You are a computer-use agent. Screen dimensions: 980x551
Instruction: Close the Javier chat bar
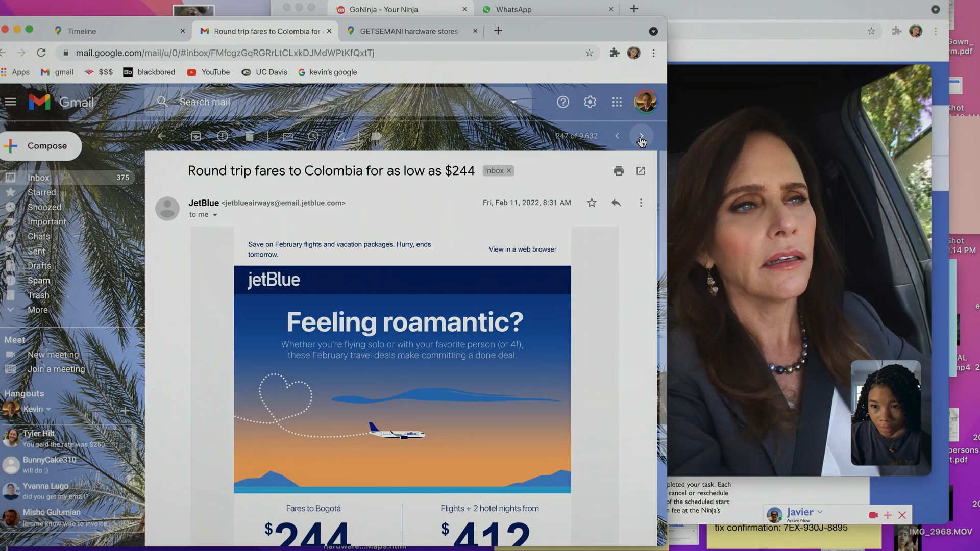click(x=902, y=515)
